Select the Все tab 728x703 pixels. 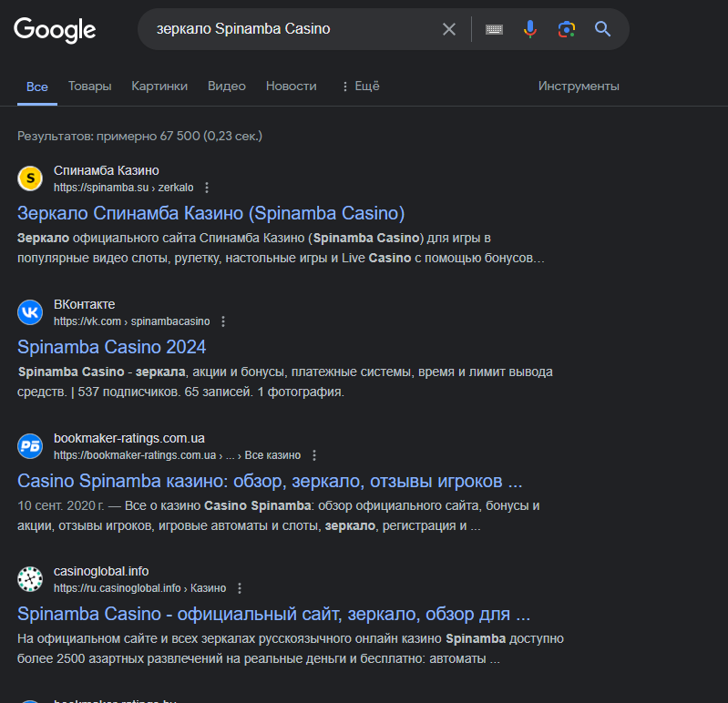coord(37,87)
